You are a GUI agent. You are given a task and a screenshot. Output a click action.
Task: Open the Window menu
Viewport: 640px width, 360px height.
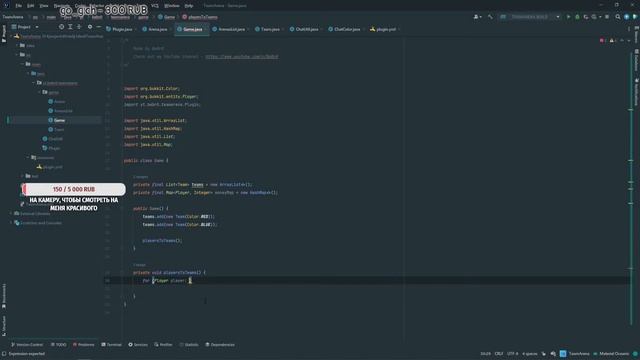point(172,6)
